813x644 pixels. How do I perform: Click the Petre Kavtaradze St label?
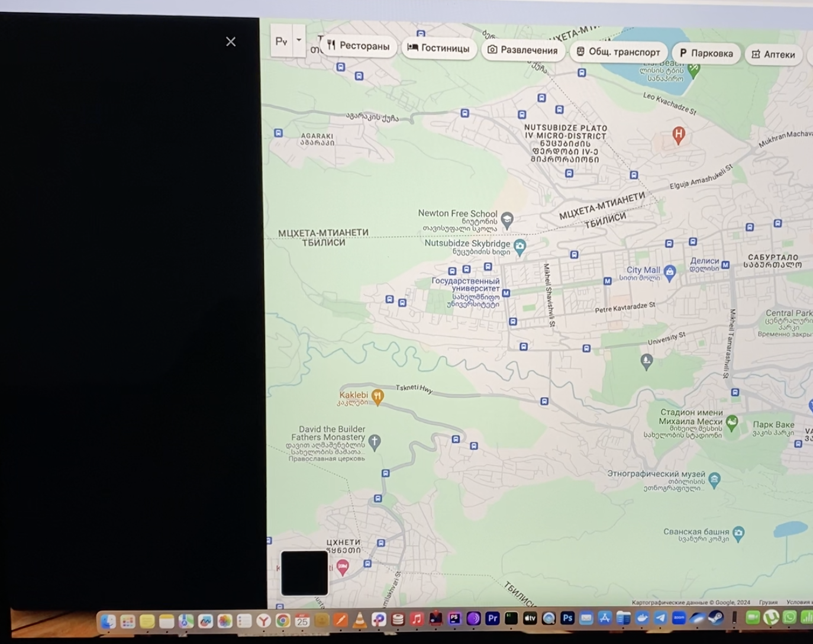tap(625, 308)
